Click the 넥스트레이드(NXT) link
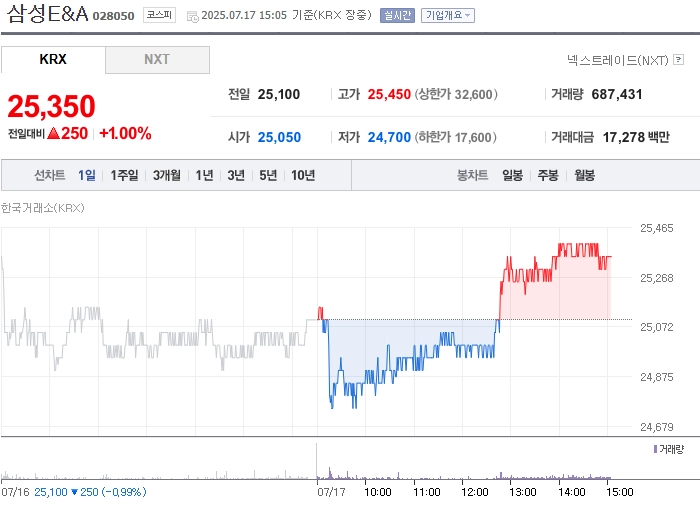The width and height of the screenshot is (700, 505). (x=617, y=60)
